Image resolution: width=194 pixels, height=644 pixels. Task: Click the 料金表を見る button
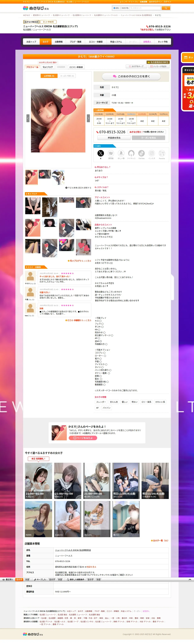(114, 138)
